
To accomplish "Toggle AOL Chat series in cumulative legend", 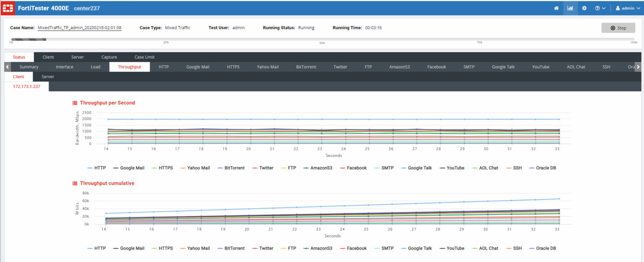I will tap(485, 248).
